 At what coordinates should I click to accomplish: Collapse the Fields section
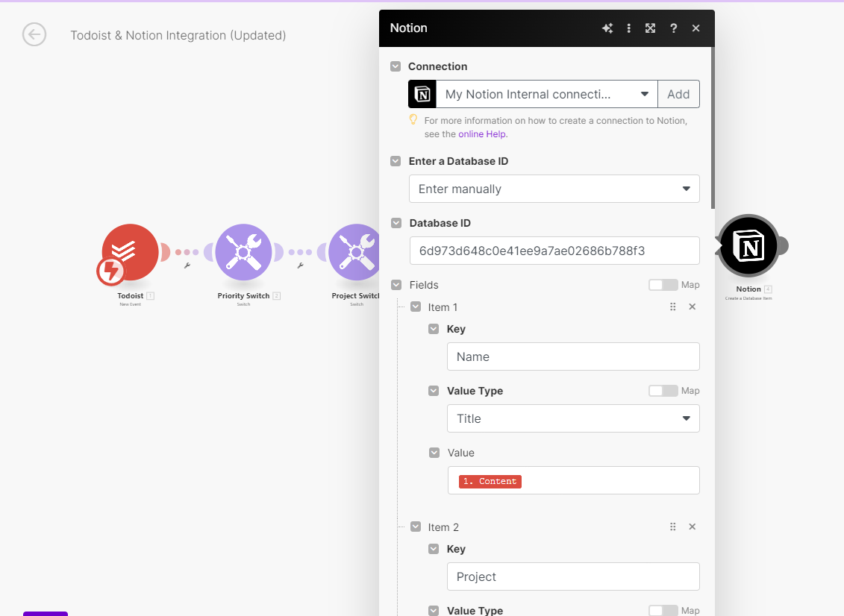tap(396, 285)
